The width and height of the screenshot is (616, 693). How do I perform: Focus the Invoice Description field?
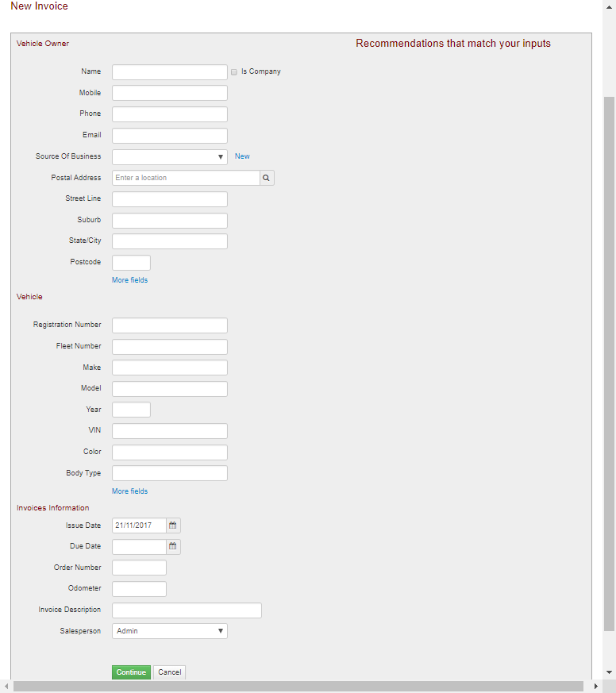(187, 610)
